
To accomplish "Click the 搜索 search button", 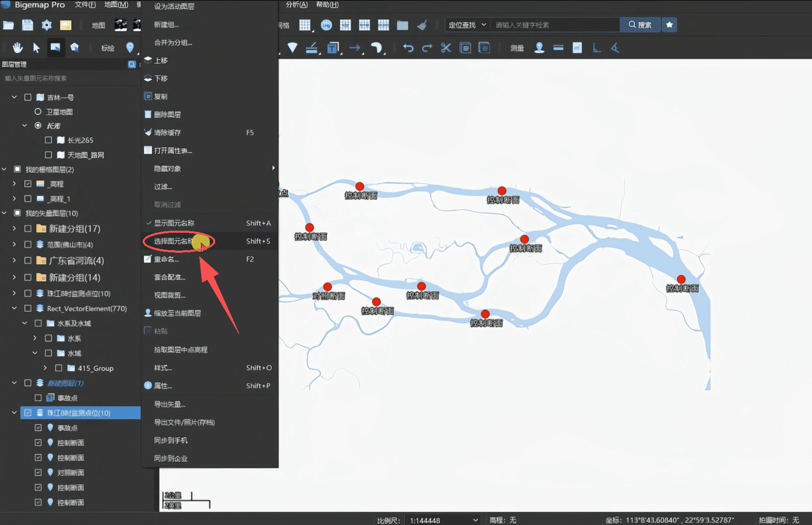I will coord(640,25).
